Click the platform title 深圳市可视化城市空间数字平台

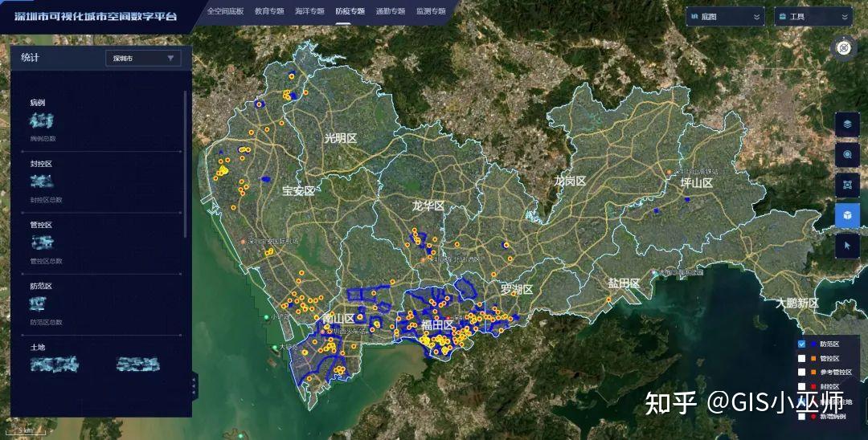(x=96, y=16)
